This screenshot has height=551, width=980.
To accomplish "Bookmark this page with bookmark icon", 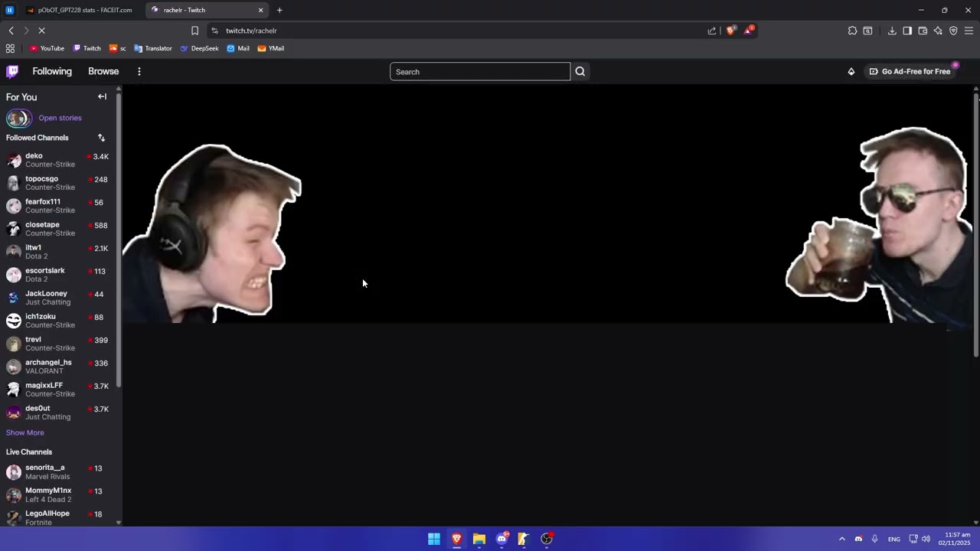I will [x=194, y=31].
